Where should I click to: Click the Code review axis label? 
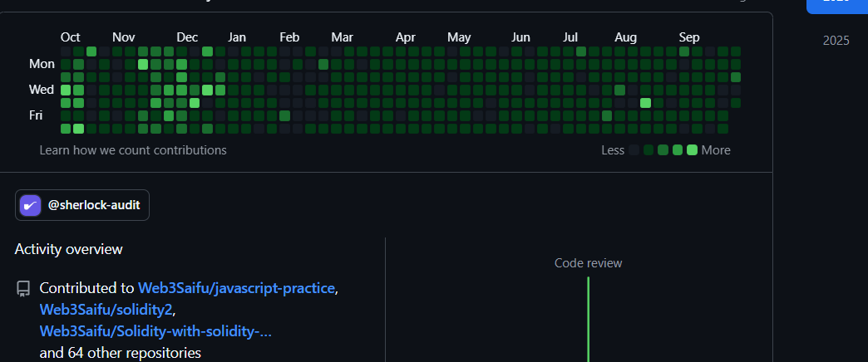pos(589,263)
